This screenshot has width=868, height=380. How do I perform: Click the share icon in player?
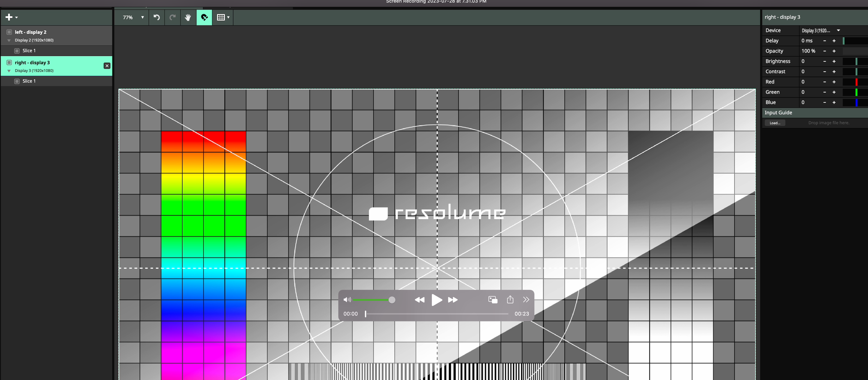510,299
